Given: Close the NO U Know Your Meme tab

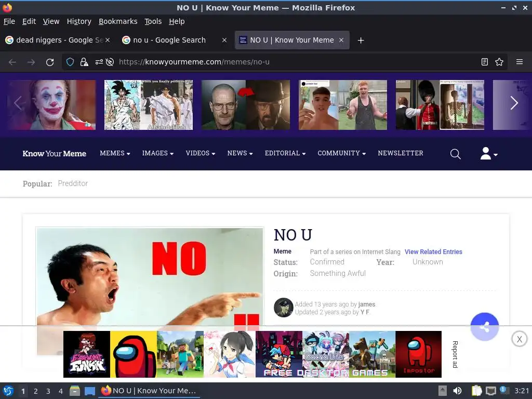Looking at the screenshot, I should 341,40.
